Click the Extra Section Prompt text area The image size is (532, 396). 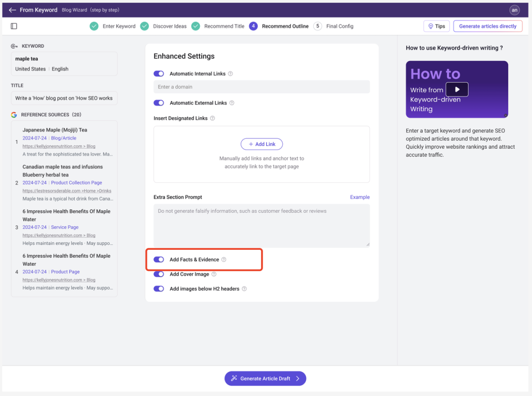click(x=262, y=226)
